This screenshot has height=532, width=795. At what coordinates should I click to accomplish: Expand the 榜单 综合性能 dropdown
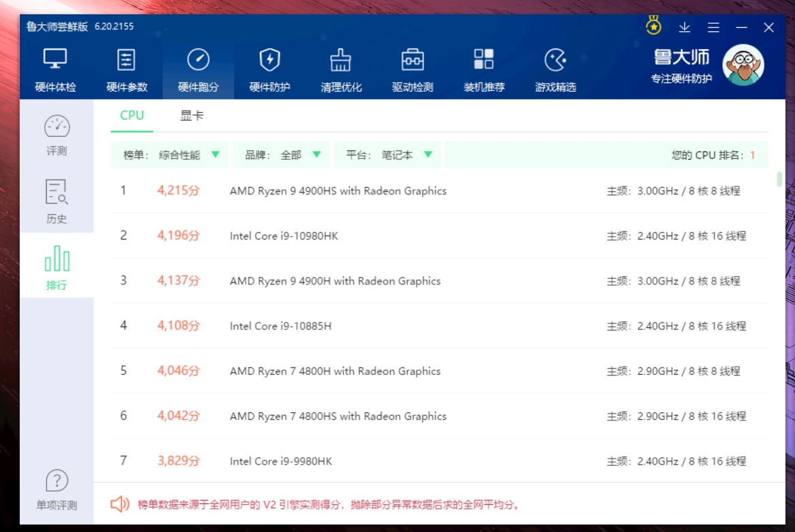(169, 154)
